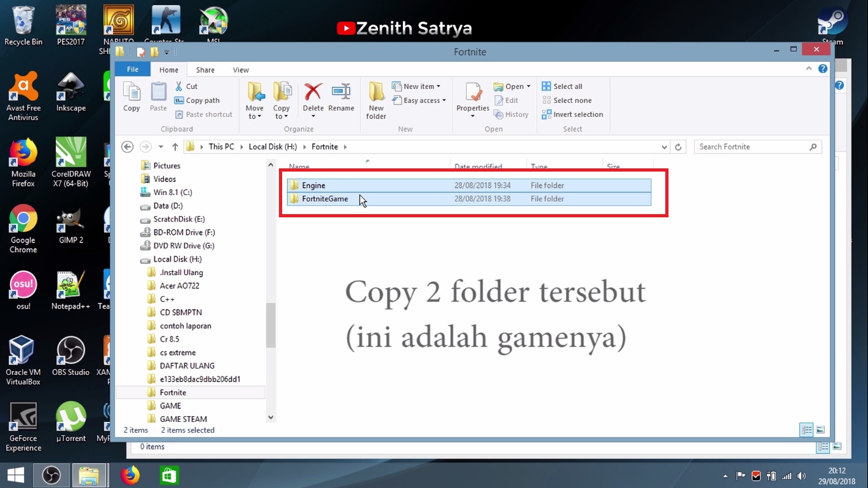868x488 pixels.
Task: Click Paste shortcut in ribbon
Action: pyautogui.click(x=203, y=114)
